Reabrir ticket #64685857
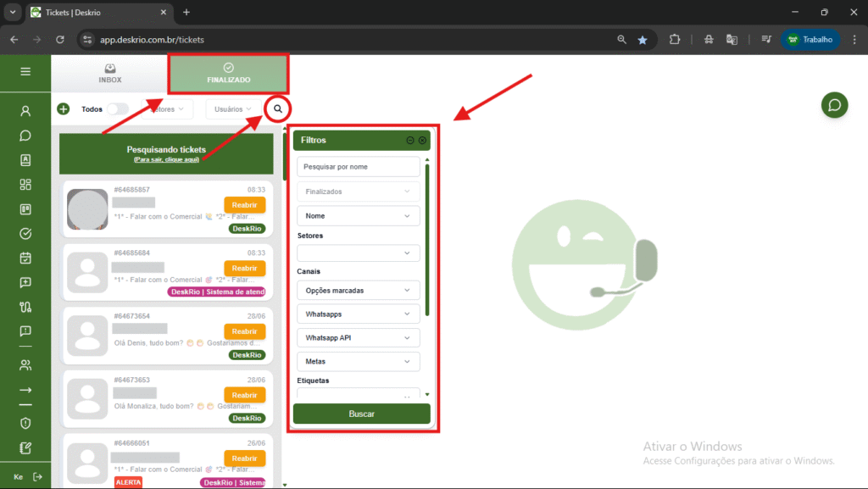 tap(245, 205)
